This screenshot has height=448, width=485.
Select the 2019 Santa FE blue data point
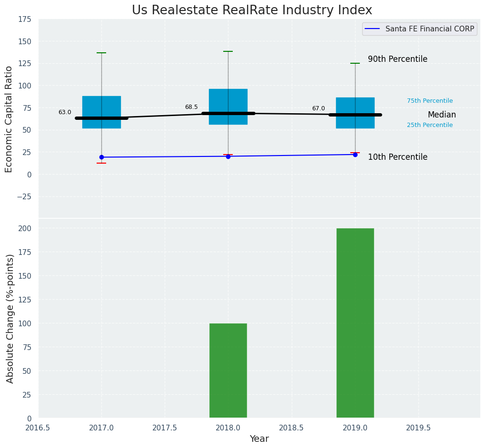tap(355, 155)
